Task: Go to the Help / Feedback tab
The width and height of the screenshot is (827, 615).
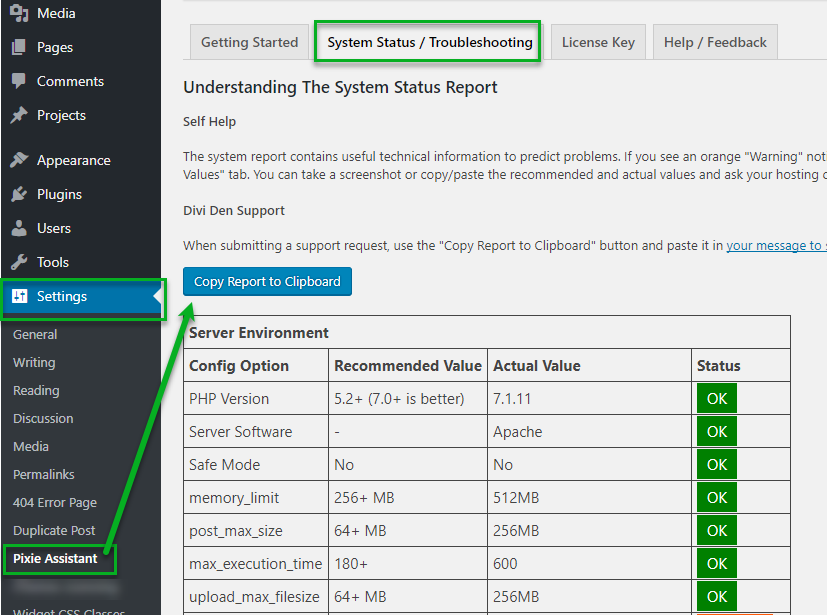Action: pyautogui.click(x=715, y=42)
